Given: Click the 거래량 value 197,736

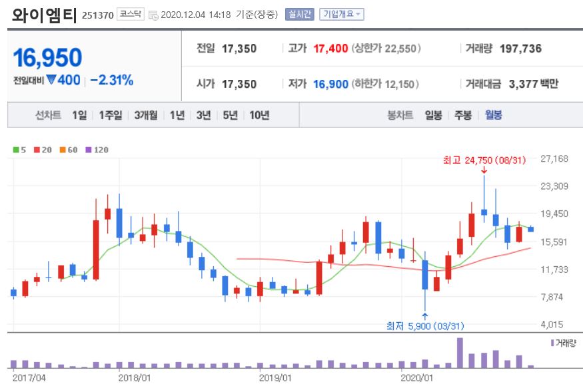Looking at the screenshot, I should pyautogui.click(x=520, y=49).
